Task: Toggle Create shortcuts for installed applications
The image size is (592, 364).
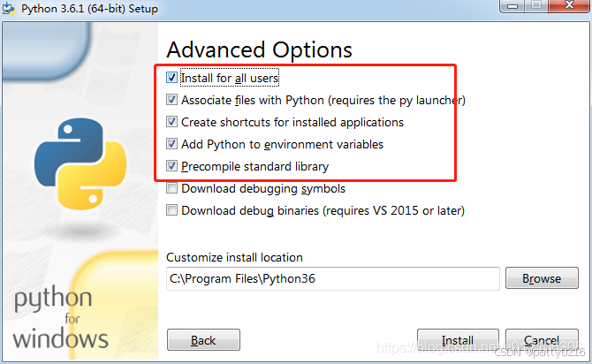Action: pyautogui.click(x=171, y=122)
